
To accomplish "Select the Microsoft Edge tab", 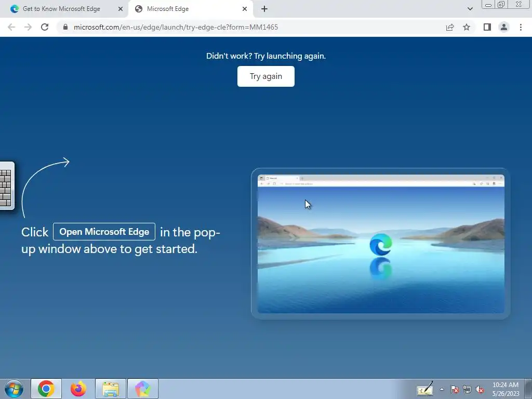I will [190, 9].
